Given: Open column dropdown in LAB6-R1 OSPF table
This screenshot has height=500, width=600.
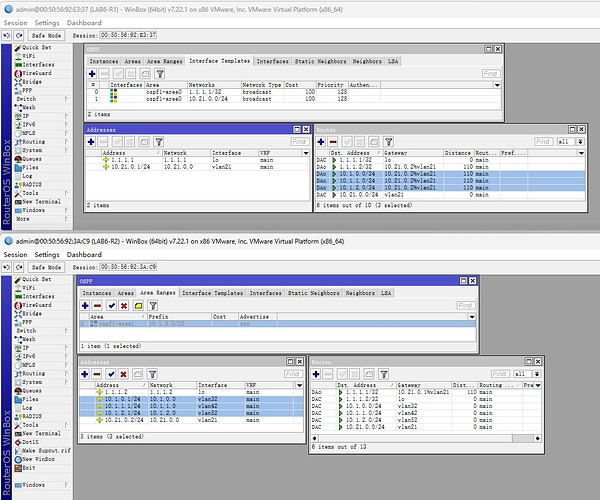Looking at the screenshot, I should click(497, 85).
